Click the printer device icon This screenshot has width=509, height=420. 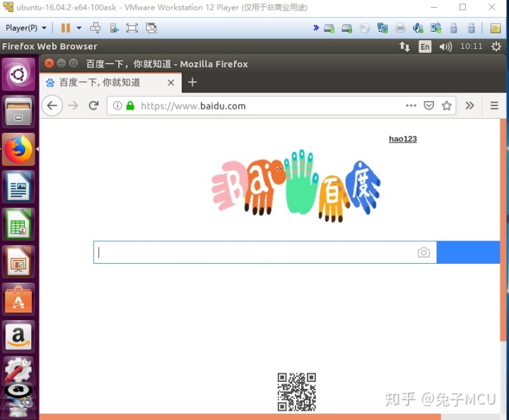point(400,28)
